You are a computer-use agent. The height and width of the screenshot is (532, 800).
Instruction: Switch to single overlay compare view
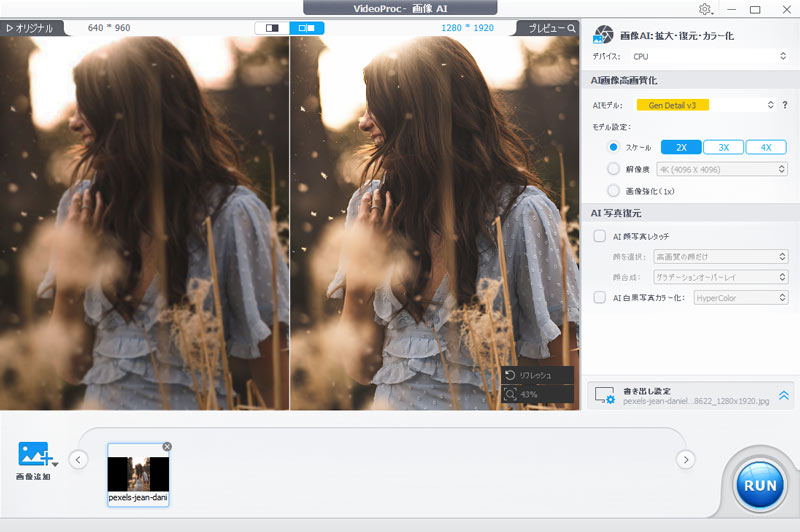[272, 28]
